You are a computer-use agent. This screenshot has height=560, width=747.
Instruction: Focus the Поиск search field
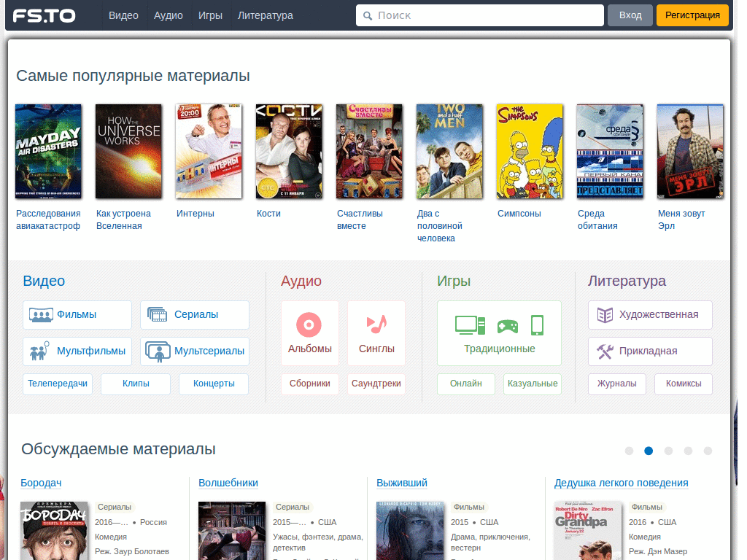coord(480,16)
